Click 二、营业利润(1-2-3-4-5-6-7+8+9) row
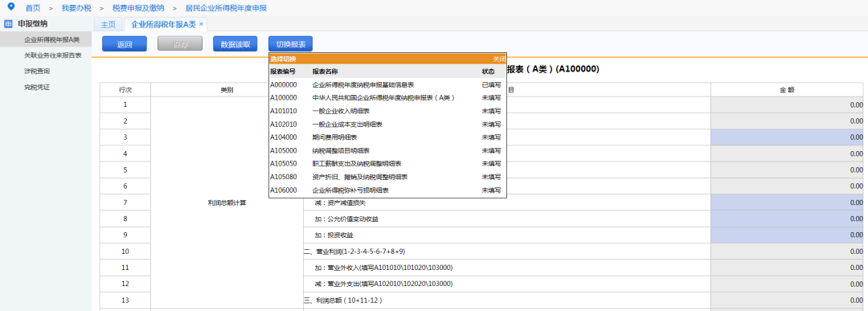The height and width of the screenshot is (311, 868). (506, 252)
